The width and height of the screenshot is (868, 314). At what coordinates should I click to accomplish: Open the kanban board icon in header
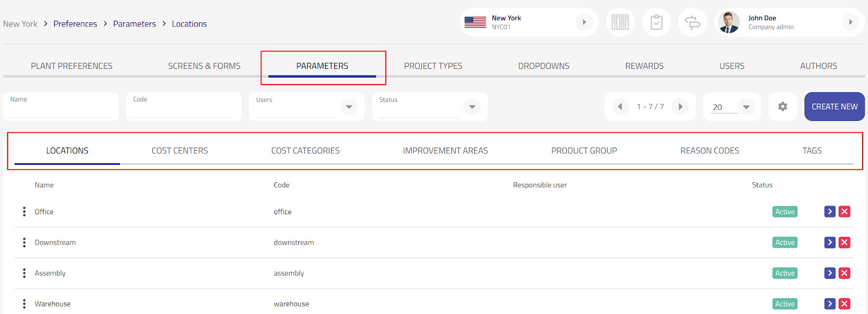coord(620,22)
